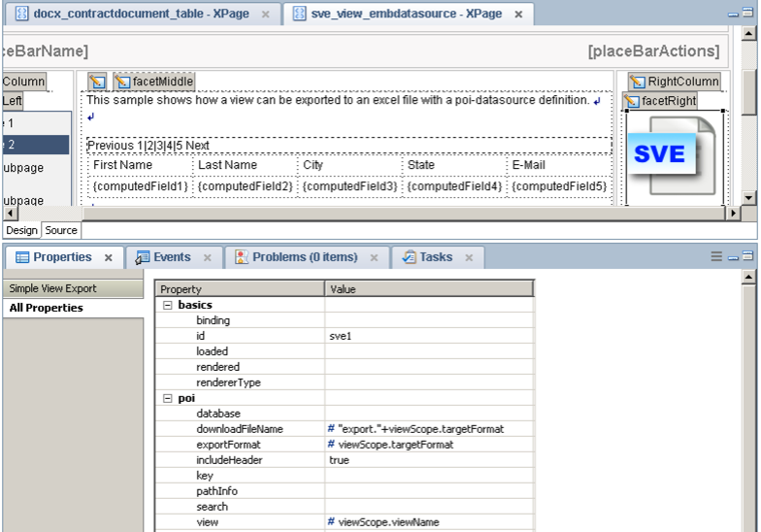Select the All Properties section
761x532 pixels.
[47, 308]
